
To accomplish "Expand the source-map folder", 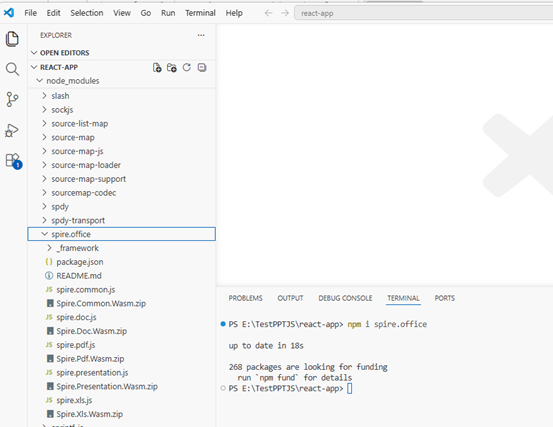I will [122, 137].
